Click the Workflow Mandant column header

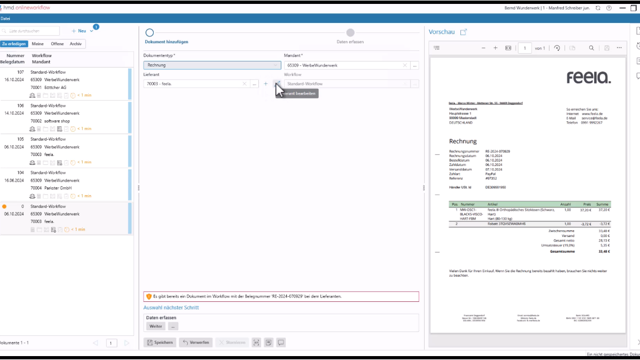click(x=42, y=59)
